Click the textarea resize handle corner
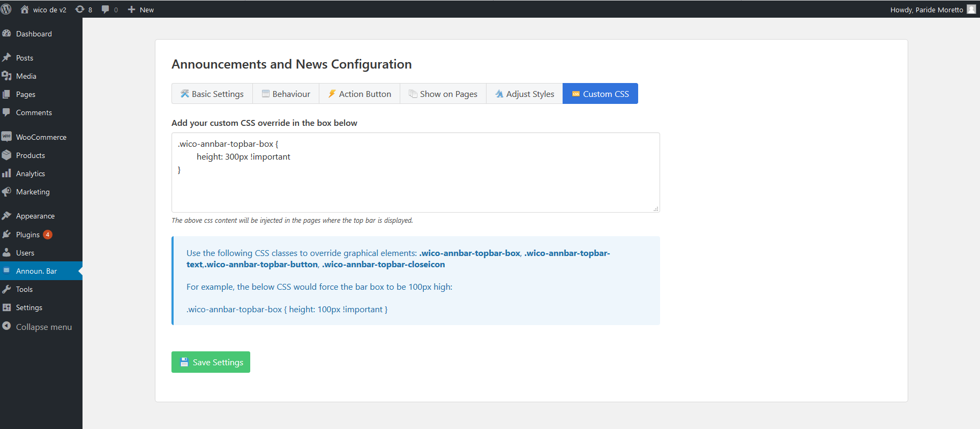The height and width of the screenshot is (429, 980). 656,209
